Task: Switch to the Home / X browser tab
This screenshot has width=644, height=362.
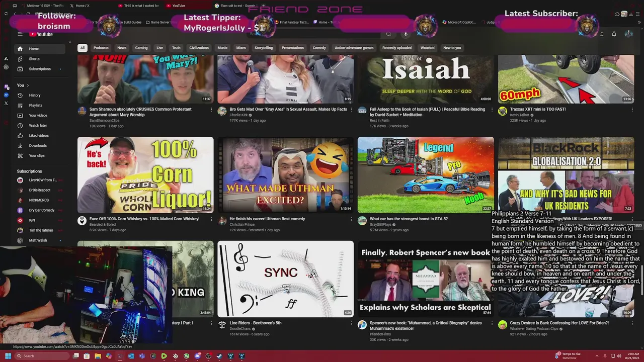Action: pos(80,6)
